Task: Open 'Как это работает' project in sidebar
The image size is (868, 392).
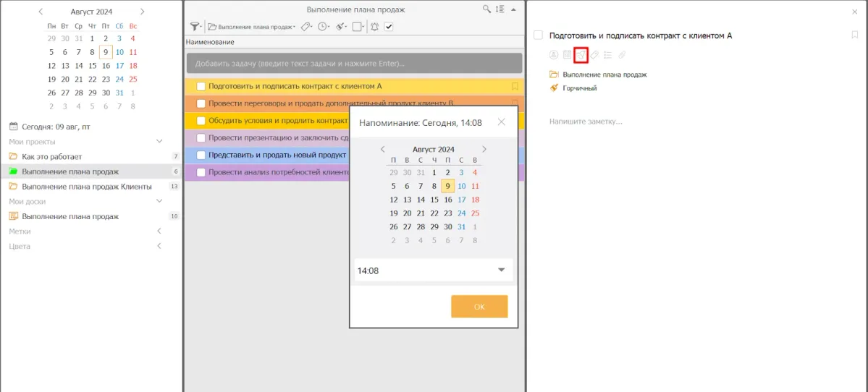Action: click(x=52, y=156)
